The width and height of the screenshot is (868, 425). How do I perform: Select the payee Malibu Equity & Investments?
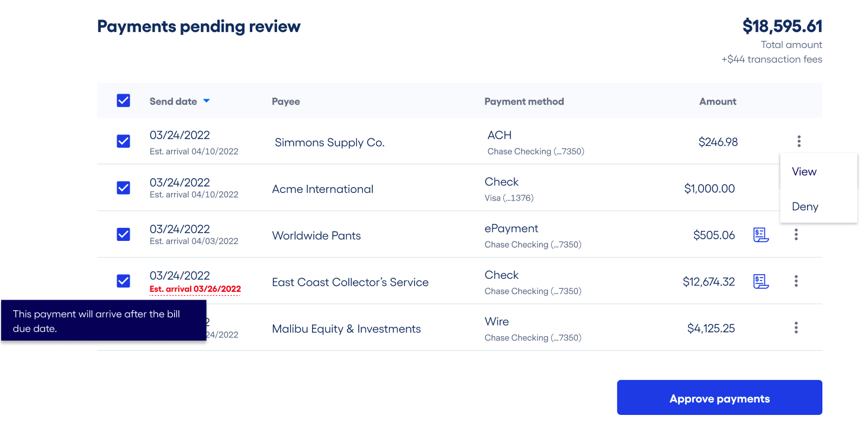tap(346, 328)
